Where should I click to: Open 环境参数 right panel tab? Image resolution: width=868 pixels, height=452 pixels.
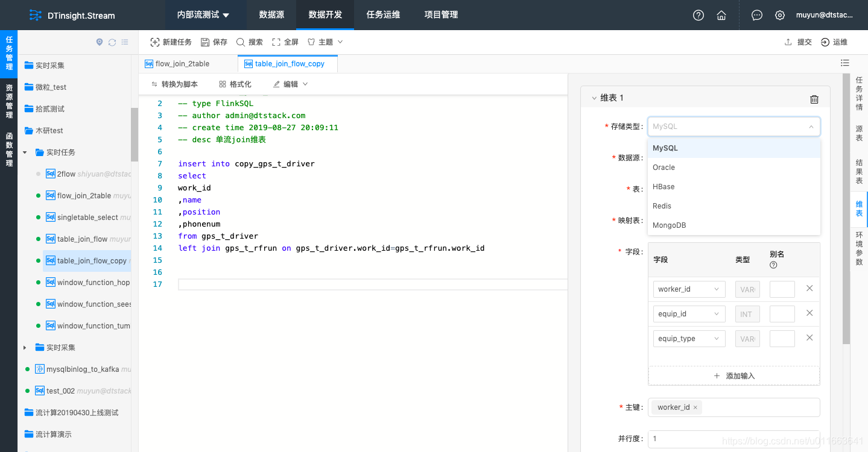coord(859,248)
